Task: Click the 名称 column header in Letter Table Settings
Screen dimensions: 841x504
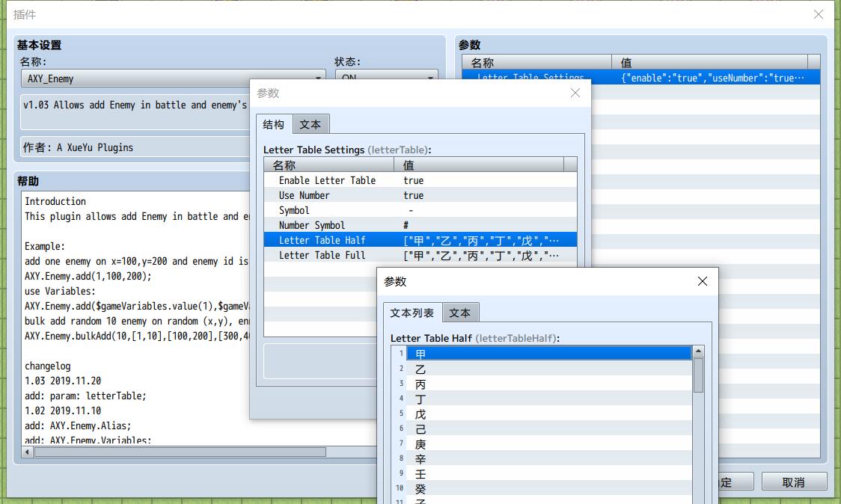Action: (x=328, y=165)
